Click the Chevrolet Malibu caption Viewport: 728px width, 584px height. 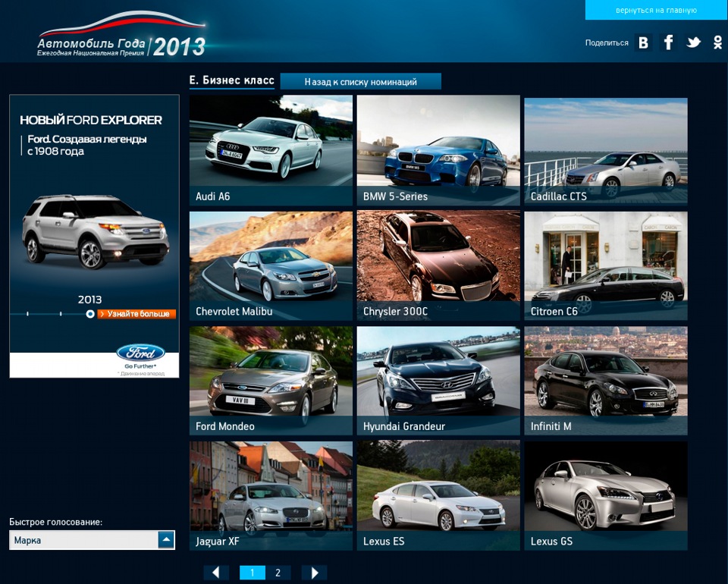point(234,312)
